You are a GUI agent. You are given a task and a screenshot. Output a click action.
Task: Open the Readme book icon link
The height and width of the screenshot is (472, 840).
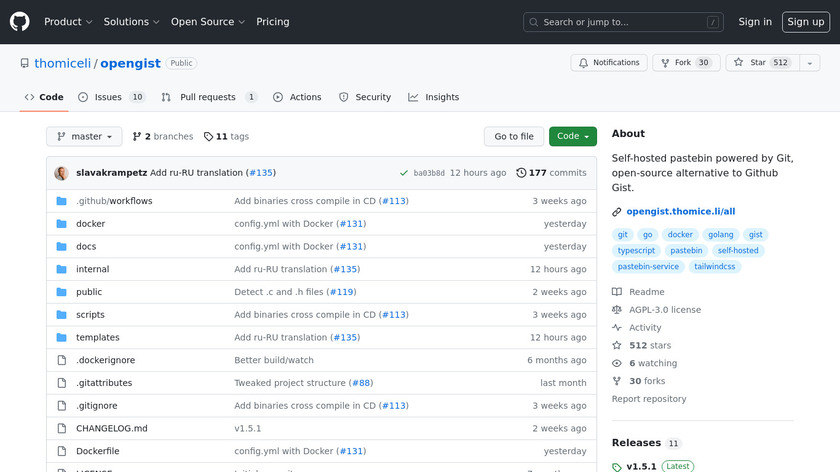pos(617,292)
